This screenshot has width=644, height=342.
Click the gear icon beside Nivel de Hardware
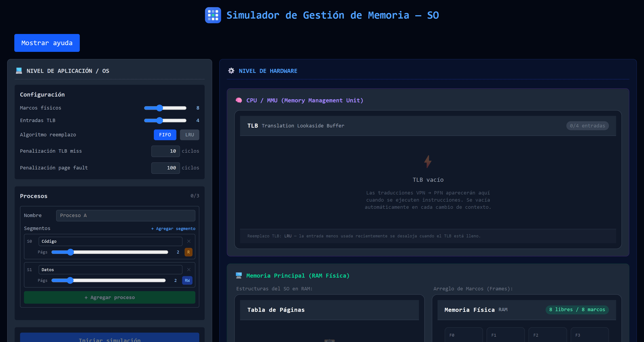click(x=231, y=71)
